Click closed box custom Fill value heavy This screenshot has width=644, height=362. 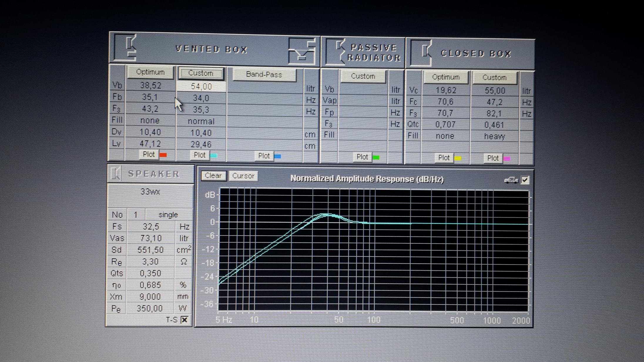(494, 136)
